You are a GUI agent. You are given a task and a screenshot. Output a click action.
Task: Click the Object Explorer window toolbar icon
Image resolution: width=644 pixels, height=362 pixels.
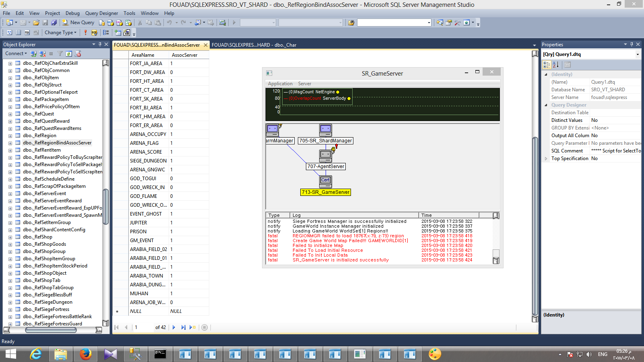[440, 23]
